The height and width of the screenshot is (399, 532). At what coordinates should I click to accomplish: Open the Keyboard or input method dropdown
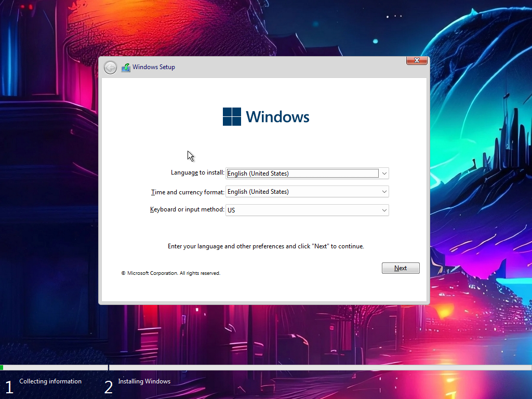tap(307, 210)
